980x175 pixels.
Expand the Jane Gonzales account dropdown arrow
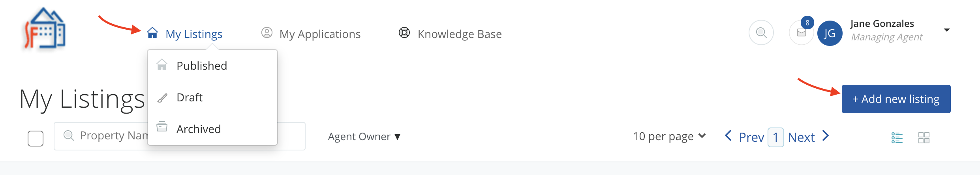coord(946,30)
